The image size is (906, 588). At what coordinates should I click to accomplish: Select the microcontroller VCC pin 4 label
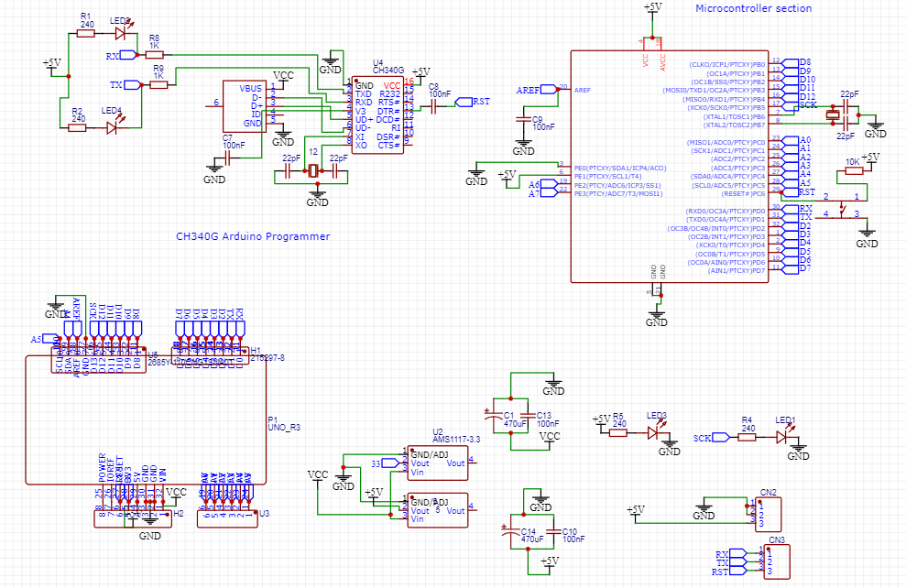[x=646, y=60]
